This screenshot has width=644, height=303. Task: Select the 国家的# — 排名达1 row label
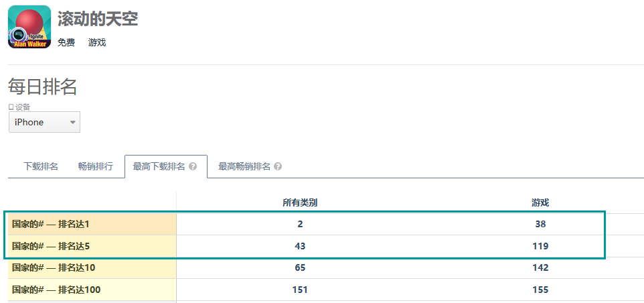coord(50,224)
